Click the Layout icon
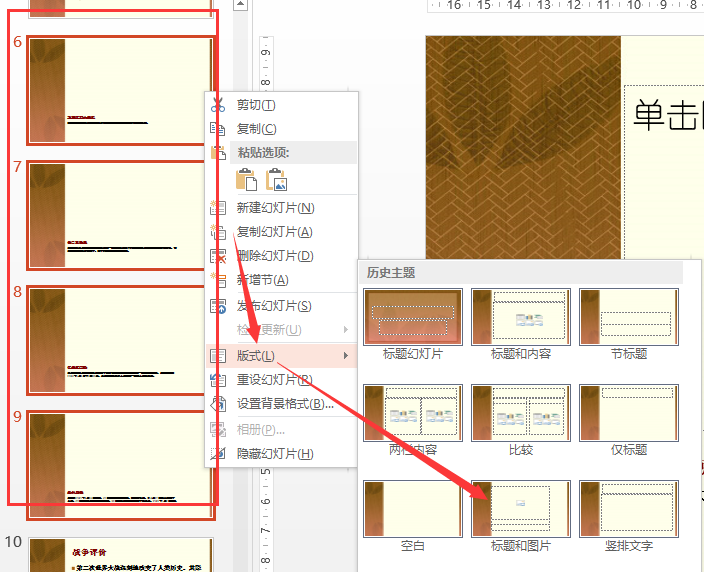Viewport: 704px width, 572px height. [x=218, y=356]
